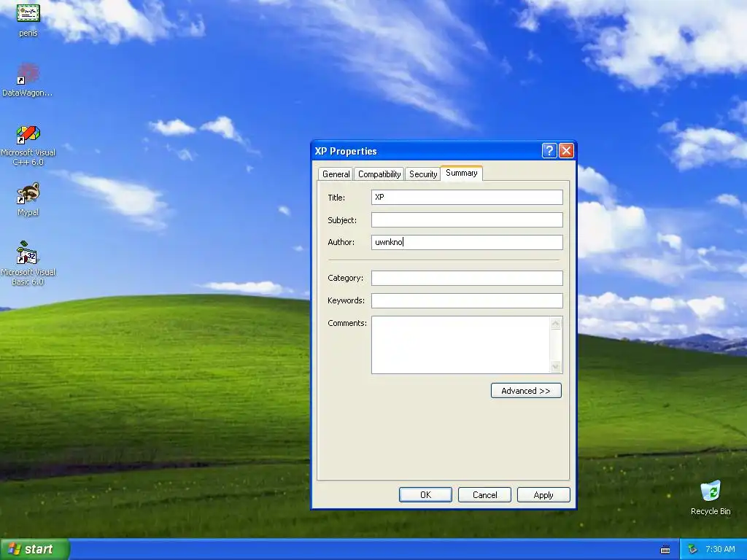Click the OK button
This screenshot has height=560, width=747.
pos(425,495)
